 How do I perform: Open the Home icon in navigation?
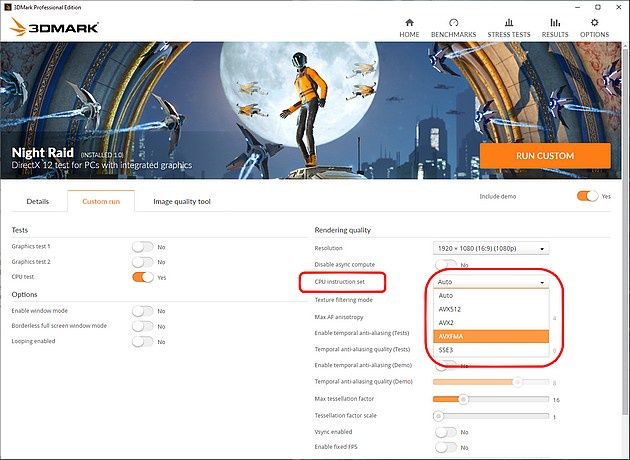409,22
